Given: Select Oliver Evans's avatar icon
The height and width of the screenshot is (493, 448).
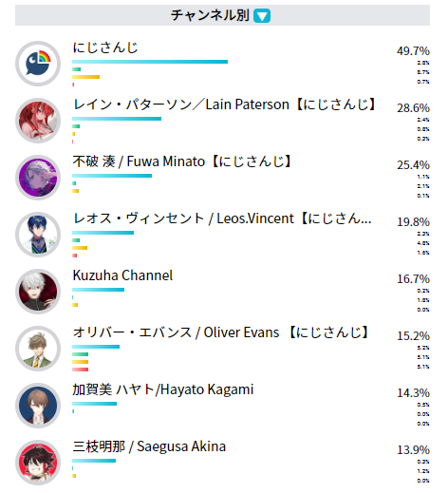Looking at the screenshot, I should pyautogui.click(x=38, y=349).
